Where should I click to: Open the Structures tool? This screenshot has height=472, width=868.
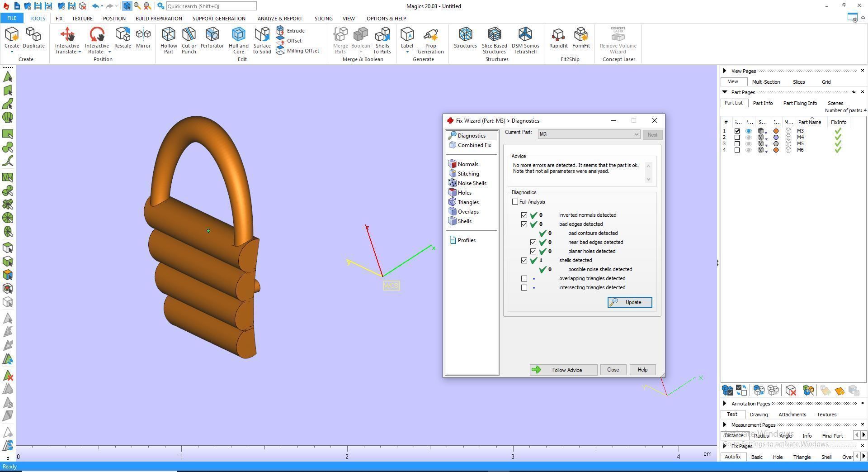pos(465,38)
